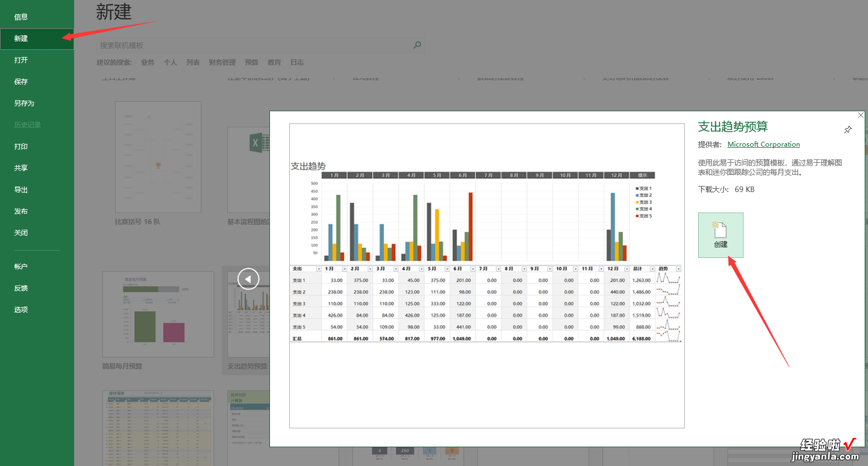Screen dimensions: 868x466
Task: Select 导出 in the sidebar
Action: pos(37,190)
